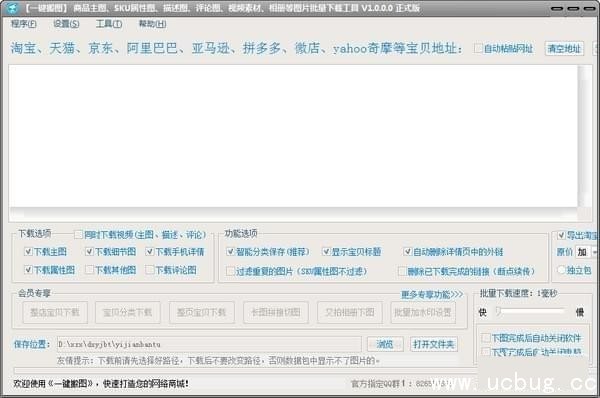Click the 保存位置 label
600x398 pixels.
tap(32, 344)
